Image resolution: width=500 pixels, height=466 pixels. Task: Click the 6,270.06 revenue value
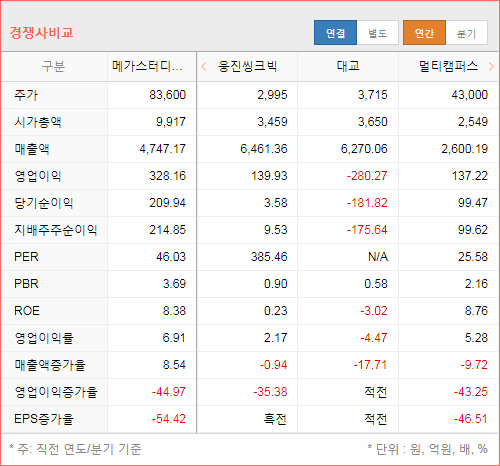pos(364,149)
